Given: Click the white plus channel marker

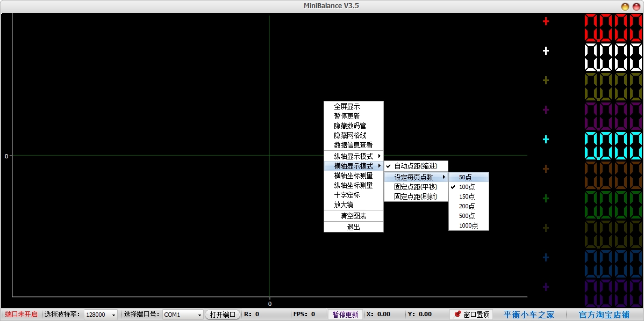Looking at the screenshot, I should click(546, 51).
